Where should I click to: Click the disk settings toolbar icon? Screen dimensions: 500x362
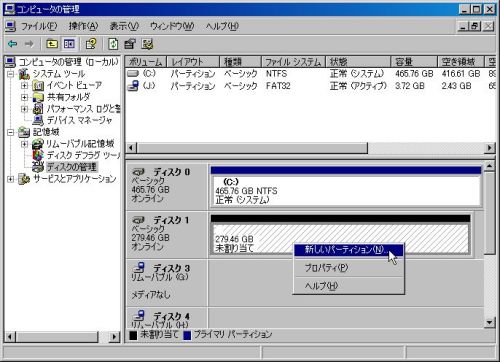click(130, 44)
